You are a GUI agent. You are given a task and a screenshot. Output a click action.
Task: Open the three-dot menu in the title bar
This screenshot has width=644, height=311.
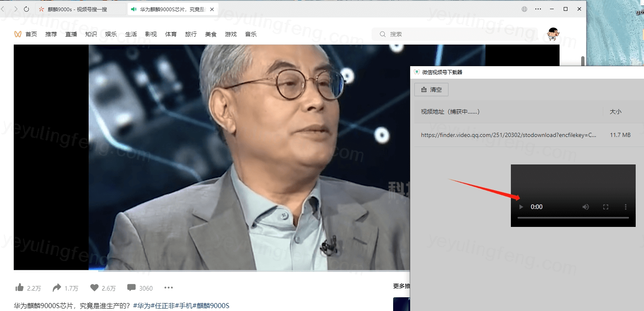(x=538, y=9)
